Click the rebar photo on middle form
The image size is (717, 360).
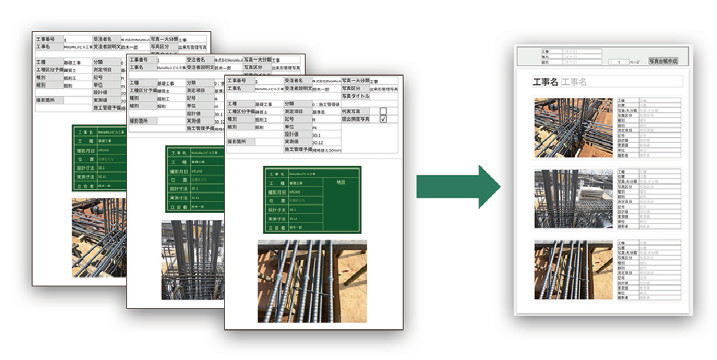point(193,260)
